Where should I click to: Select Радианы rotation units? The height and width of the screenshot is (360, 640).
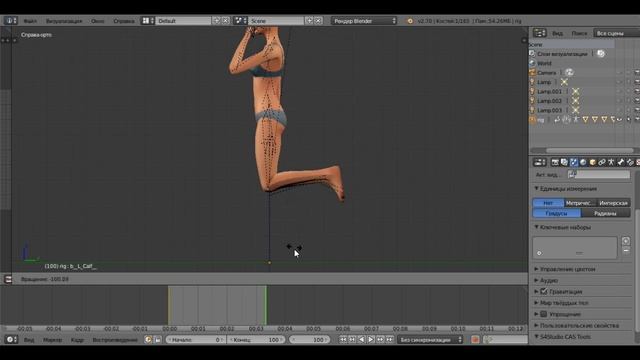pos(606,213)
